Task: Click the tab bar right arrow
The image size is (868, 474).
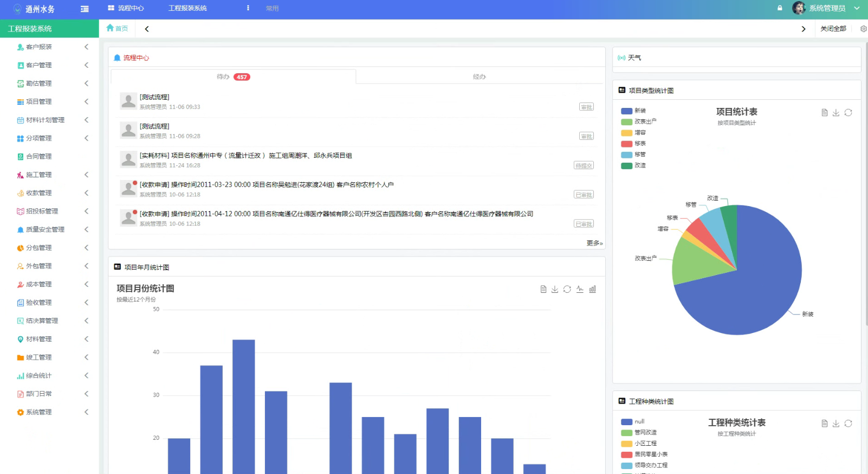Action: (x=804, y=29)
